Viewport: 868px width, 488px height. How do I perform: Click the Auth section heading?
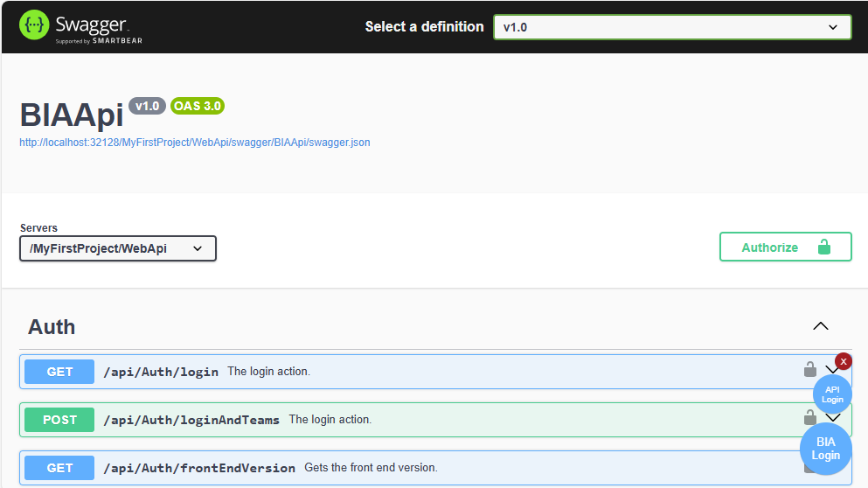point(52,327)
